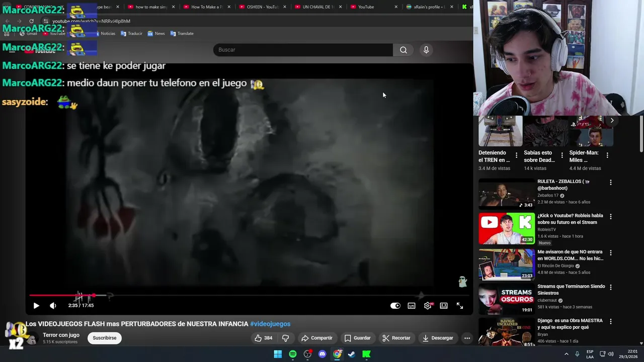Seek on the red video progress bar
This screenshot has width=644, height=362.
249,295
